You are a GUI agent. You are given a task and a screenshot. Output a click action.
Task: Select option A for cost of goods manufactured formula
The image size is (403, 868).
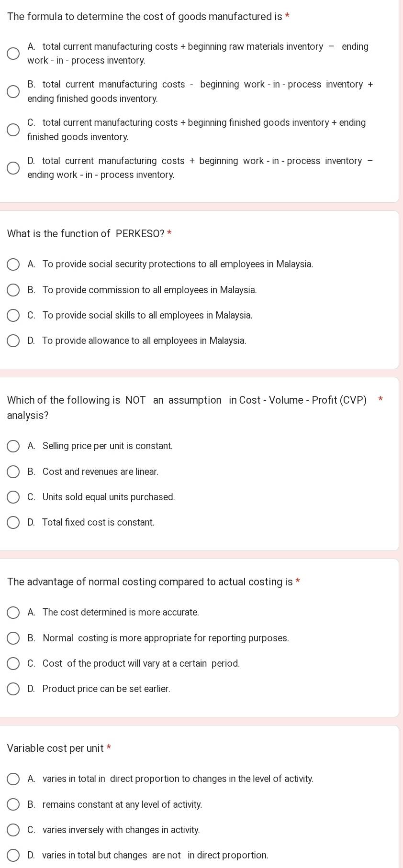coord(13,54)
